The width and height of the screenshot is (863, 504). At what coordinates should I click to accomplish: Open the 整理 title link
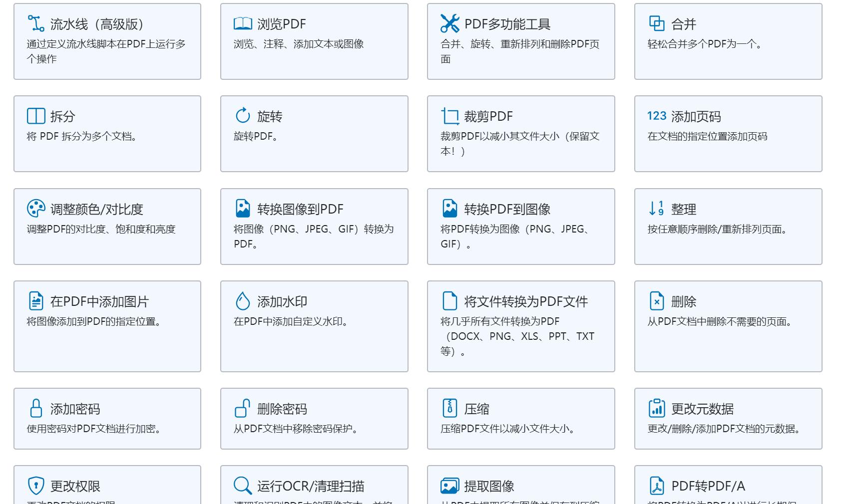tap(684, 209)
